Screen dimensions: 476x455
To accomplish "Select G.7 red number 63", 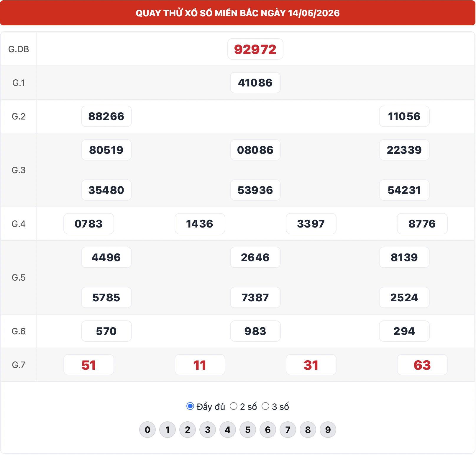I will click(422, 365).
